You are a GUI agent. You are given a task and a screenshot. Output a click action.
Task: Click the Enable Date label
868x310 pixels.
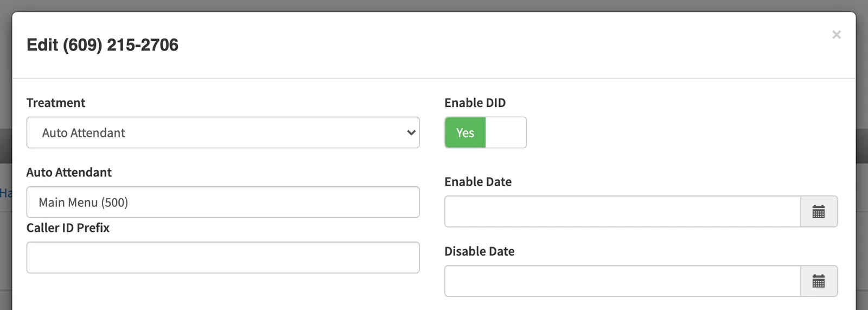coord(478,182)
